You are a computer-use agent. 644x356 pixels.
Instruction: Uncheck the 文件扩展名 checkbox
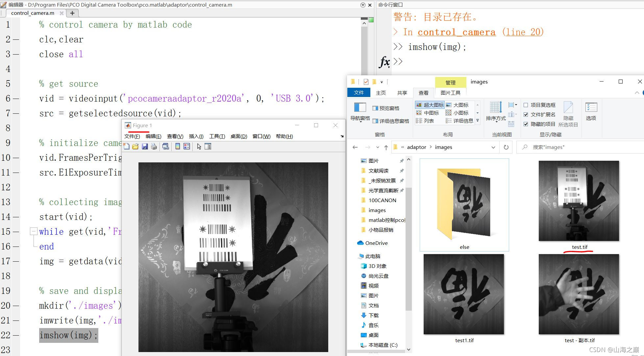pos(526,114)
